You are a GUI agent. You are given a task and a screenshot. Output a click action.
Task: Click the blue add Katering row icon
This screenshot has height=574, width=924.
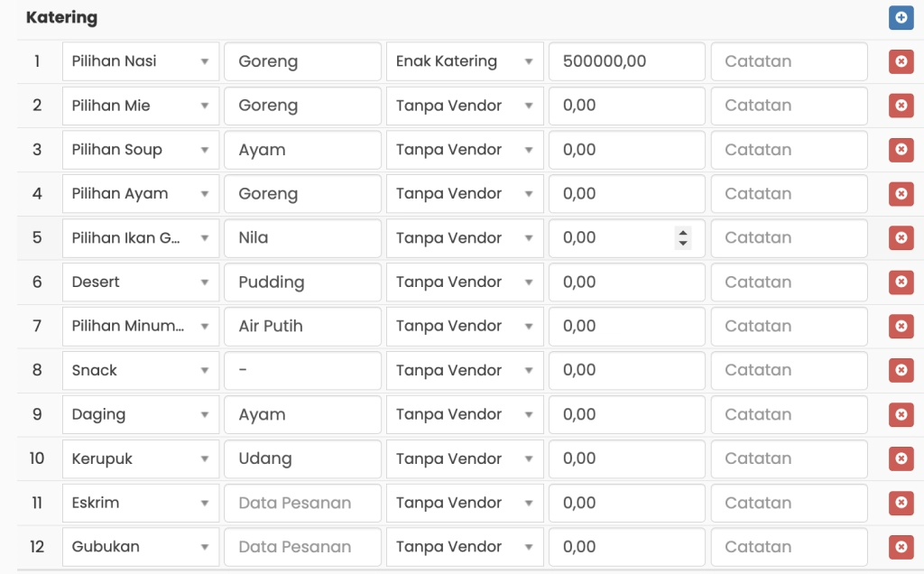click(x=901, y=18)
